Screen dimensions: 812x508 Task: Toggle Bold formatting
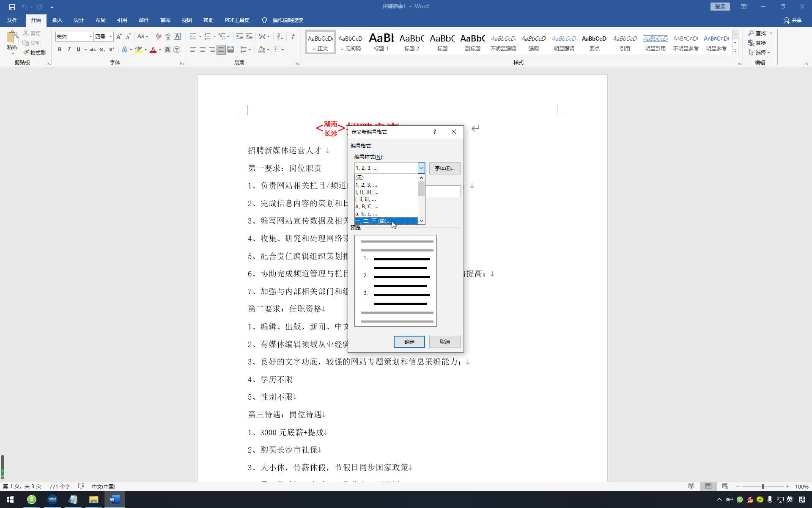click(60, 50)
